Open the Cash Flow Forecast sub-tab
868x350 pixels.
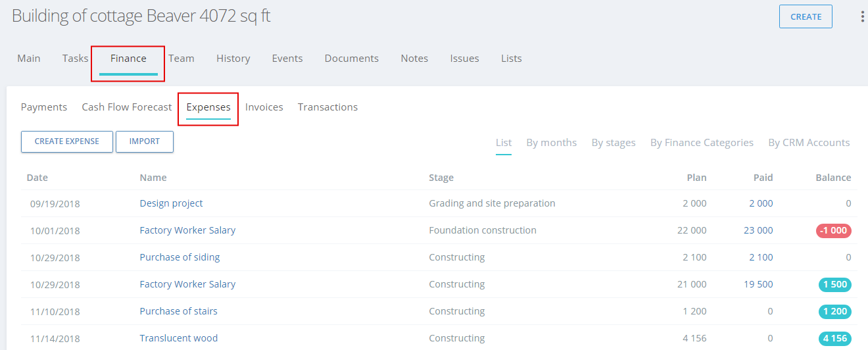coord(127,107)
